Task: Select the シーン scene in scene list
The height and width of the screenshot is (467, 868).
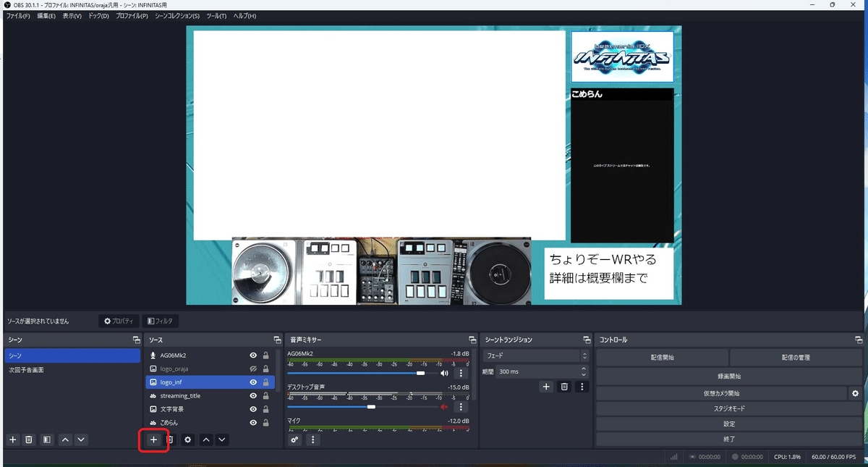Action: (x=72, y=355)
